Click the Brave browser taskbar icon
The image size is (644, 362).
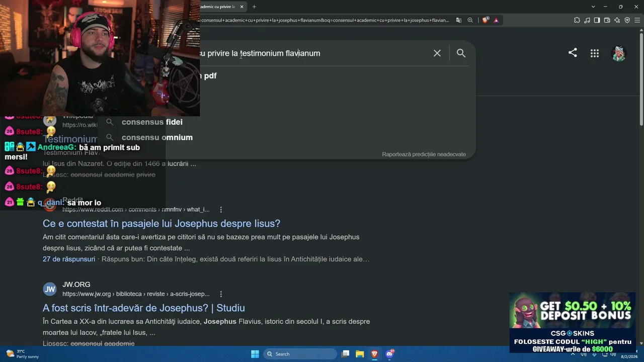click(x=374, y=354)
